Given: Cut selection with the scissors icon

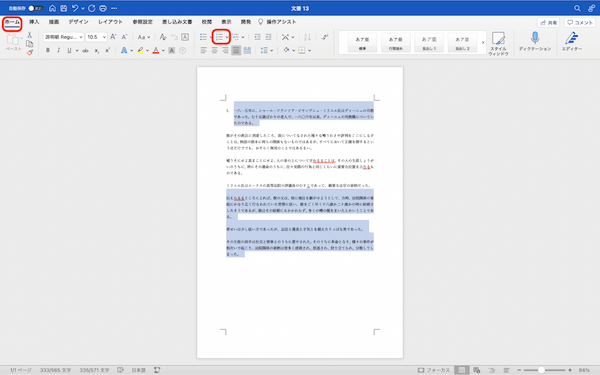Looking at the screenshot, I should (x=29, y=35).
